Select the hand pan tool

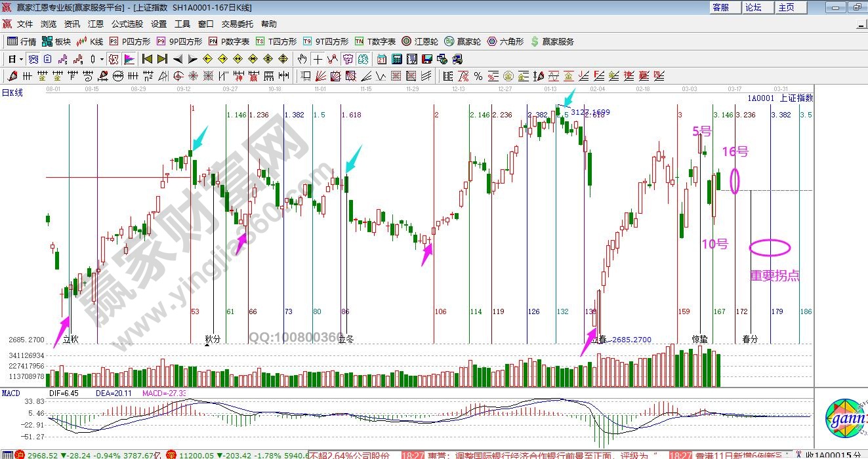pos(302,59)
